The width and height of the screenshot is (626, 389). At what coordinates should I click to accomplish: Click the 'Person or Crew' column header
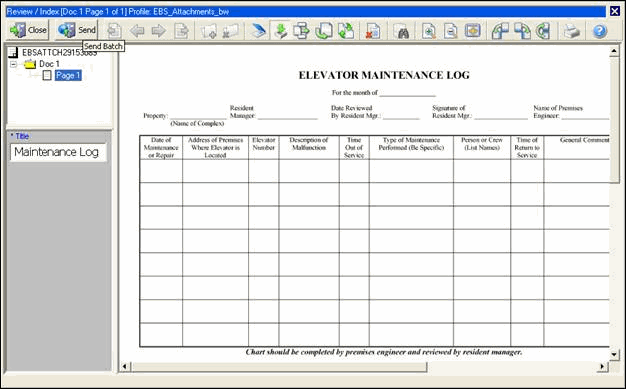click(x=482, y=144)
